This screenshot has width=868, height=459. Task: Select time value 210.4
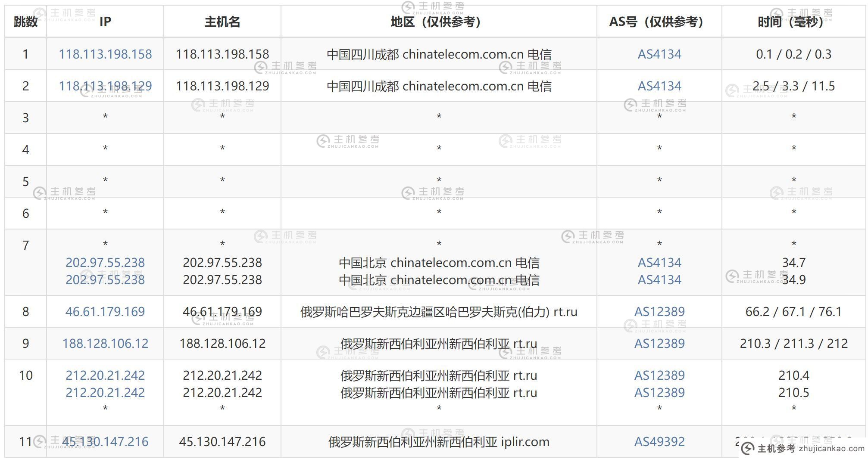coord(794,375)
